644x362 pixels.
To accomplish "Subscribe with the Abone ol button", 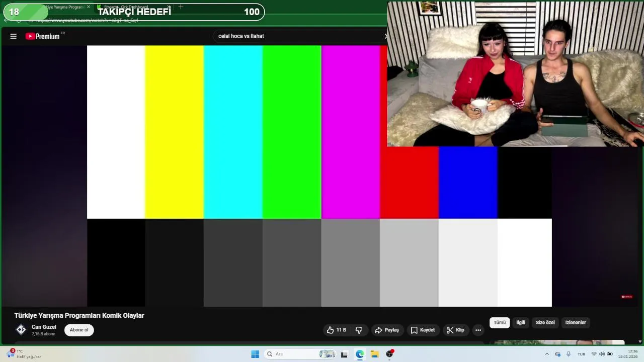I will (79, 330).
